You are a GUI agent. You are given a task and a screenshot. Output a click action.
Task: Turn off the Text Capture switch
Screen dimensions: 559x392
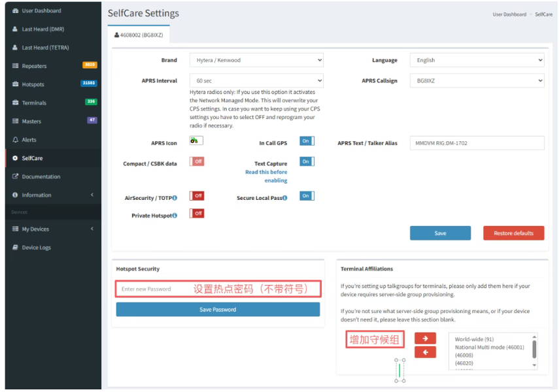point(307,161)
